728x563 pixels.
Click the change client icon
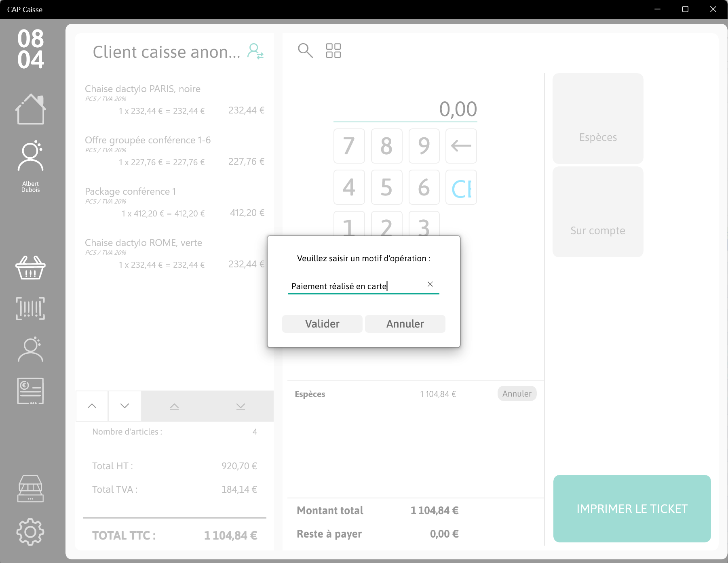tap(255, 52)
